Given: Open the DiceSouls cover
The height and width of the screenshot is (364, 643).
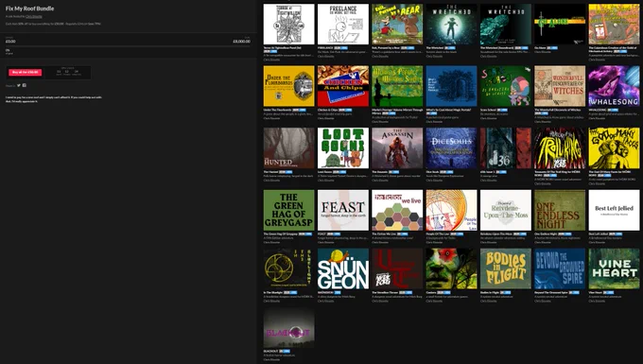Looking at the screenshot, I should 451,148.
